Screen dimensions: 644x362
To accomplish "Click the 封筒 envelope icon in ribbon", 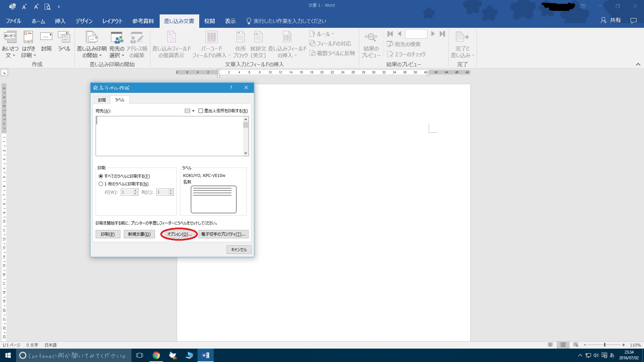I will pos(46,42).
